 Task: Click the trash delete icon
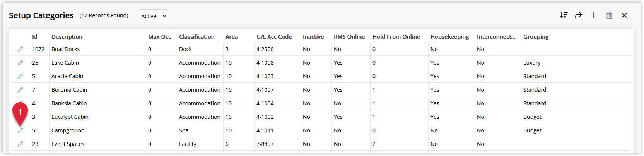[x=609, y=15]
